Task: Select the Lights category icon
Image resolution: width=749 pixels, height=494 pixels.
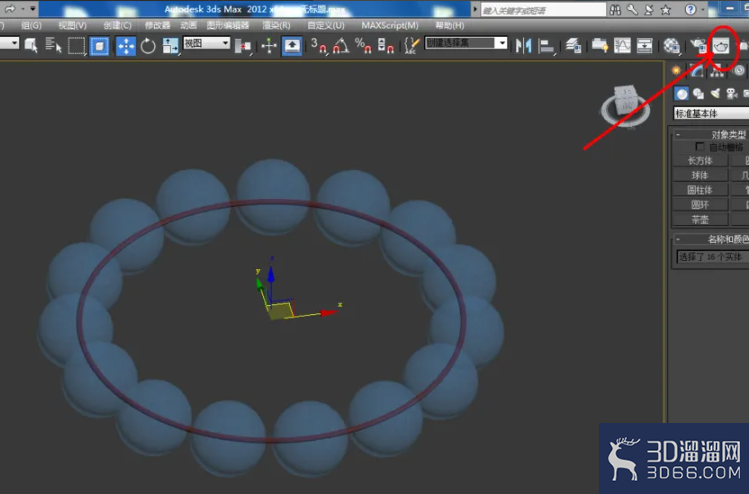Action: pos(715,94)
